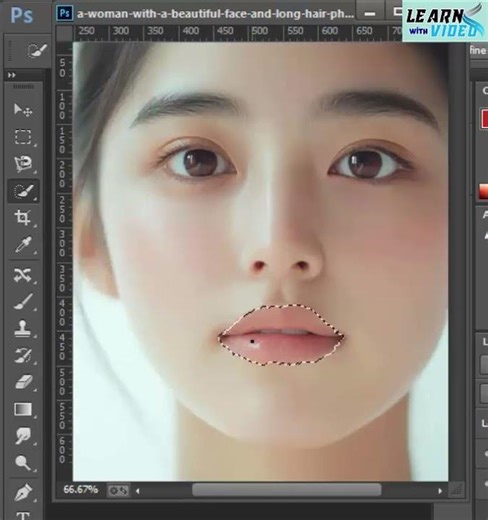Viewport: 488px width, 520px height.
Task: Select the History Brush tool
Action: coord(23,356)
